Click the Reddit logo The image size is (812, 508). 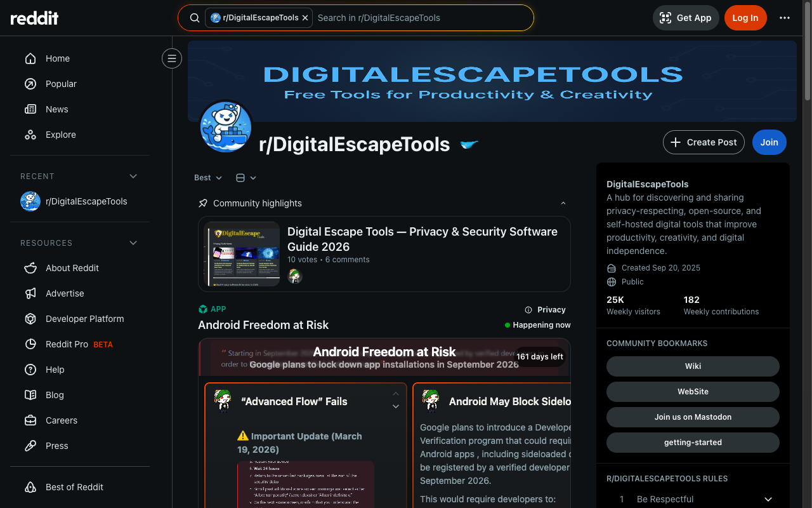tap(34, 18)
